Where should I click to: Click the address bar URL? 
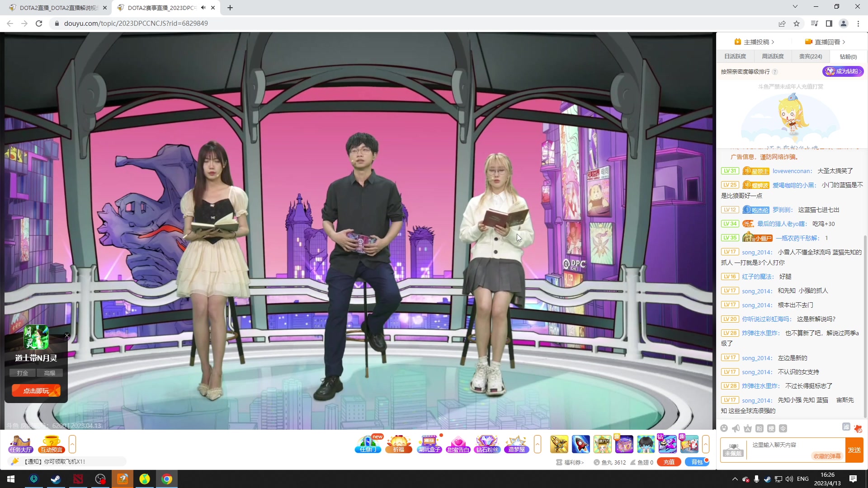click(136, 23)
